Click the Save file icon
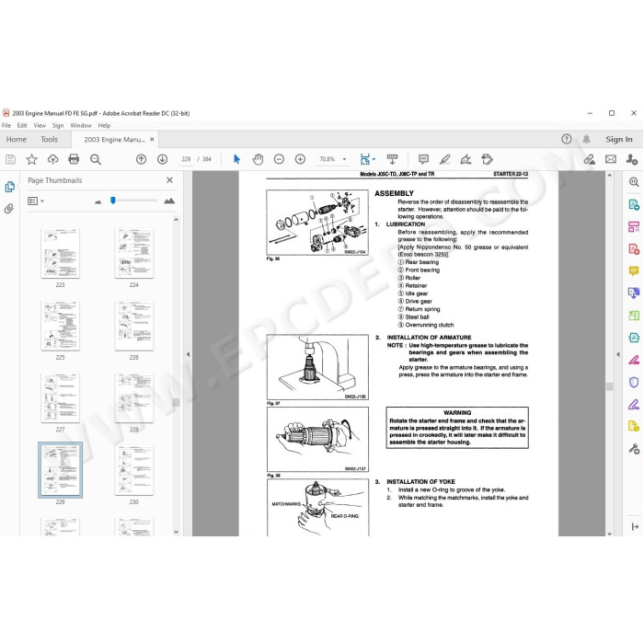This screenshot has height=644, width=644. (x=11, y=159)
